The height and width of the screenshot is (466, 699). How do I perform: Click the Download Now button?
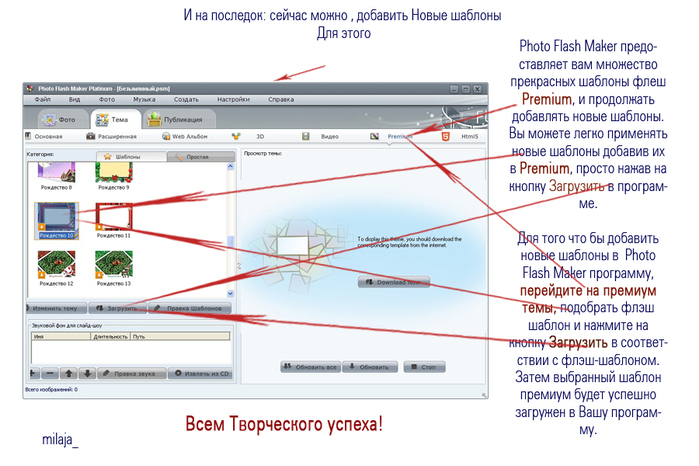click(x=394, y=282)
